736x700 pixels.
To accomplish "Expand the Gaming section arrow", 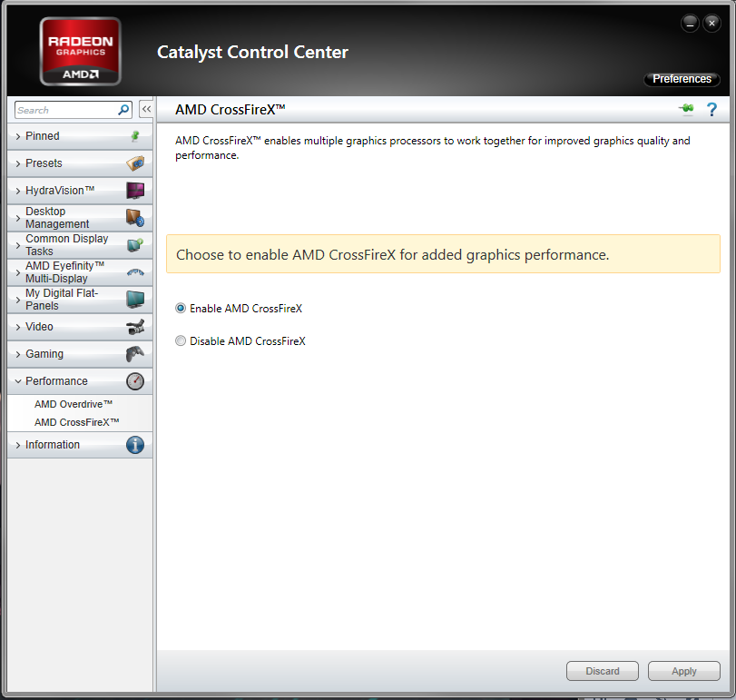I will coord(18,354).
